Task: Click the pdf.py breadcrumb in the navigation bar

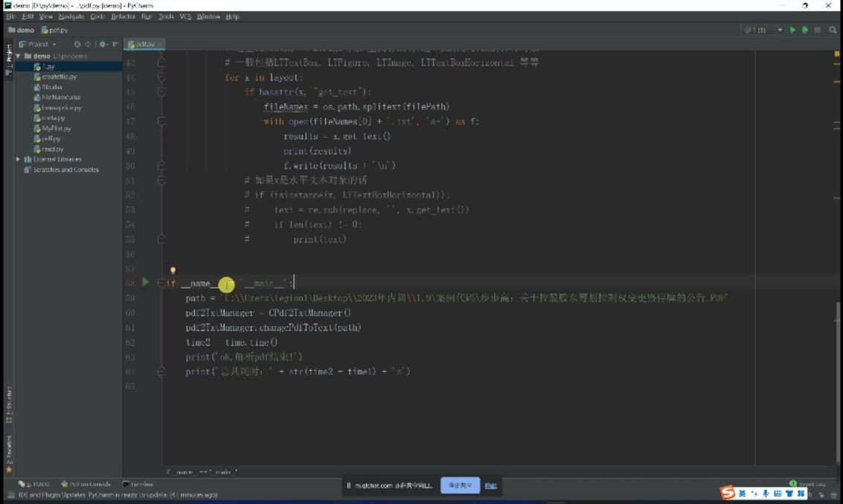Action: tap(55, 30)
